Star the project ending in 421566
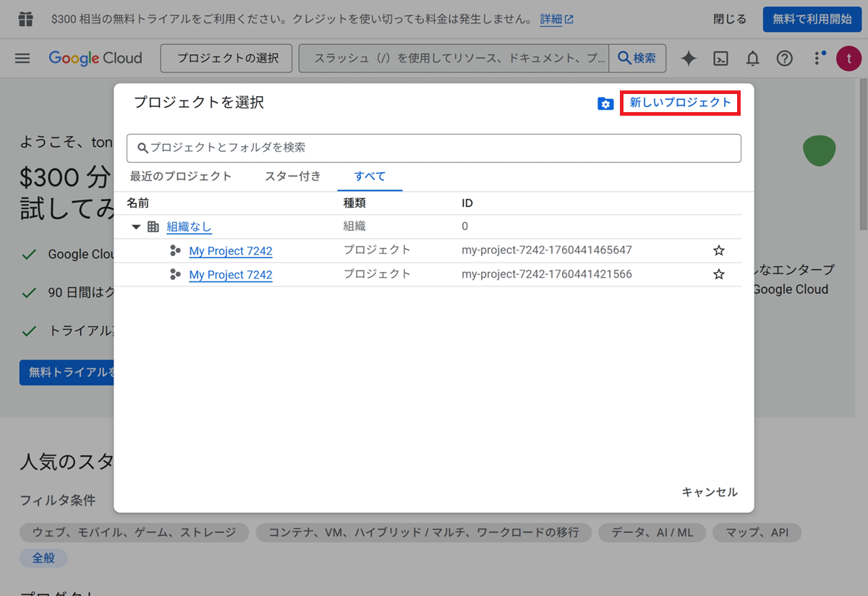868x596 pixels. tap(718, 275)
